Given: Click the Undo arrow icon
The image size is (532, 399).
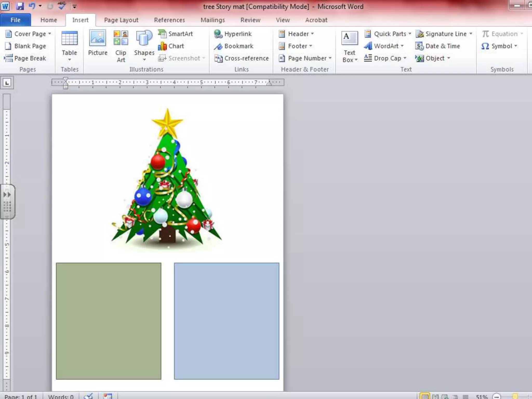Looking at the screenshot, I should coord(32,6).
